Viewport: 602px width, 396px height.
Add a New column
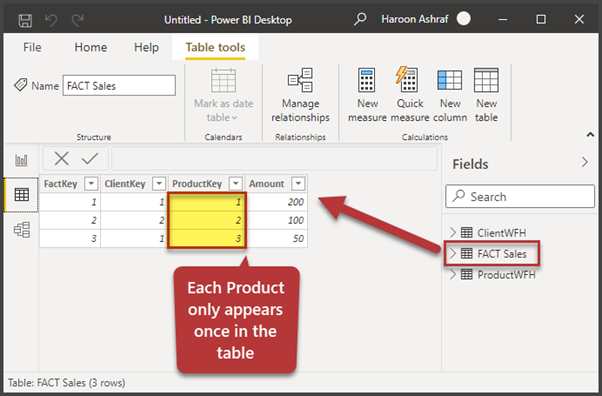pyautogui.click(x=450, y=95)
